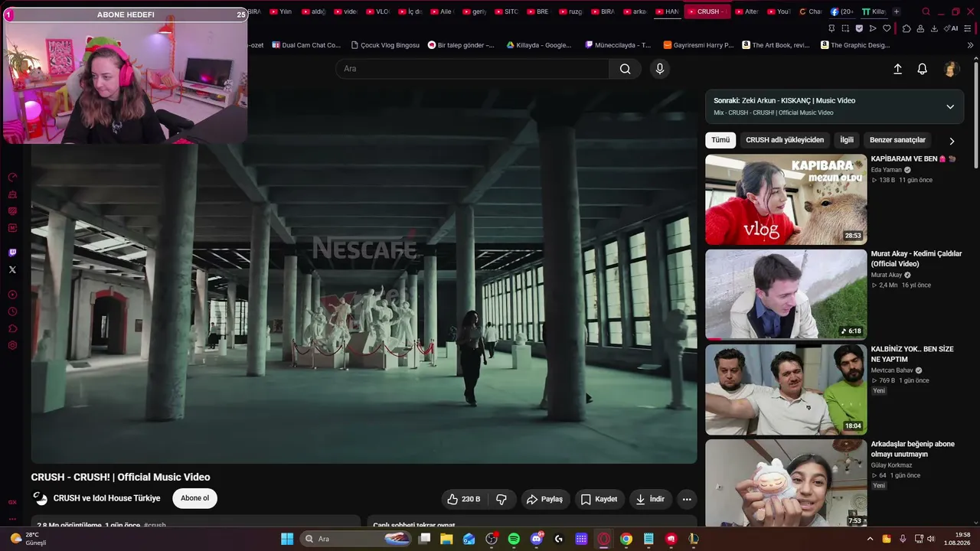Click the YouTube search input field
The width and height of the screenshot is (980, 551).
pos(472,69)
